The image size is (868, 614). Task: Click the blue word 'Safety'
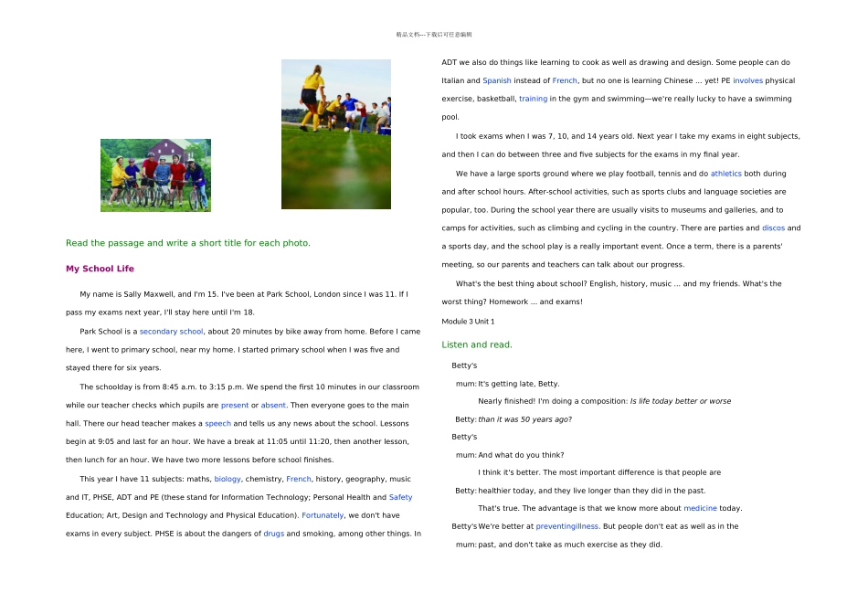pos(401,497)
